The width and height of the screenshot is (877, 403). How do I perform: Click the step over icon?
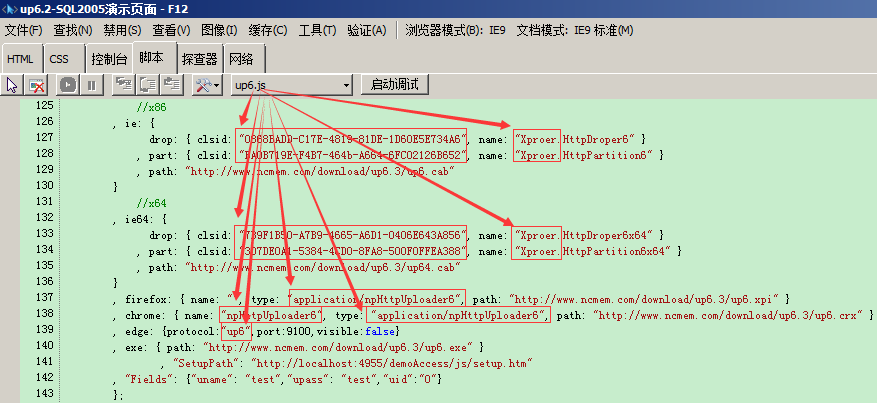148,85
